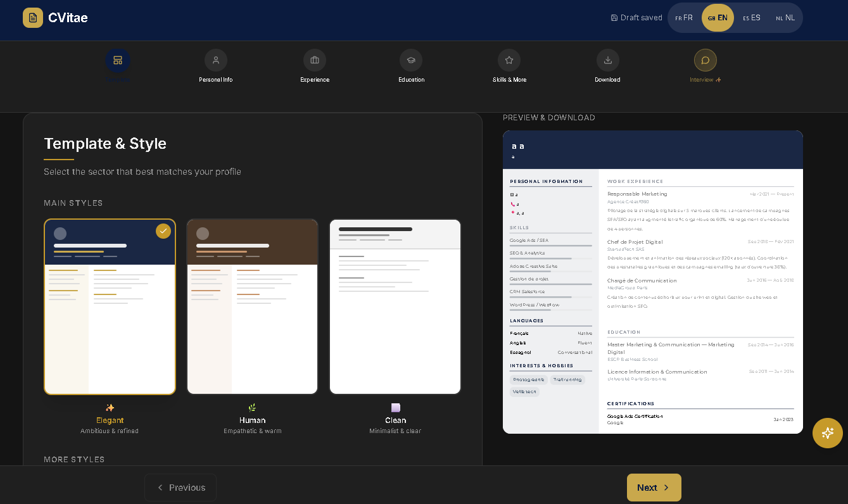
Task: Select the Clean template thumbnail
Action: pyautogui.click(x=395, y=307)
